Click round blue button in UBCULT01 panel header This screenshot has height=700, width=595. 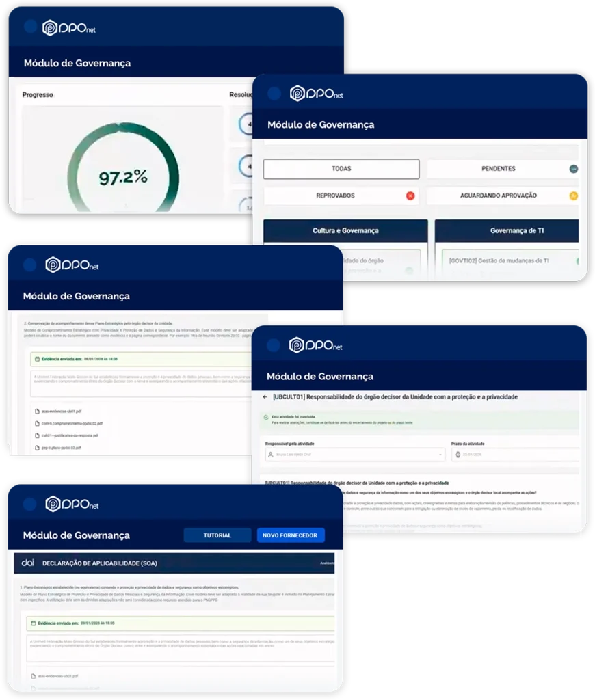coord(274,345)
